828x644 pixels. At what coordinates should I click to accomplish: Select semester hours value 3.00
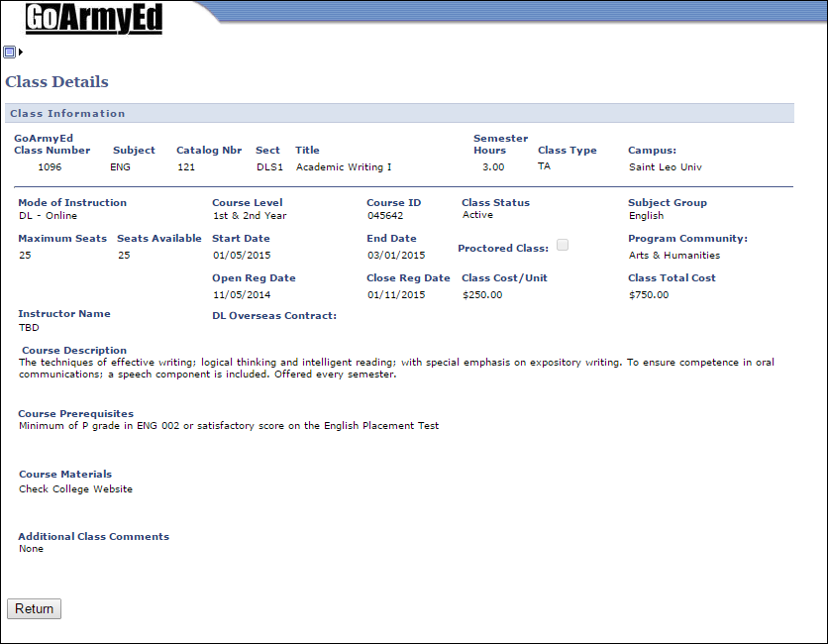click(x=493, y=166)
